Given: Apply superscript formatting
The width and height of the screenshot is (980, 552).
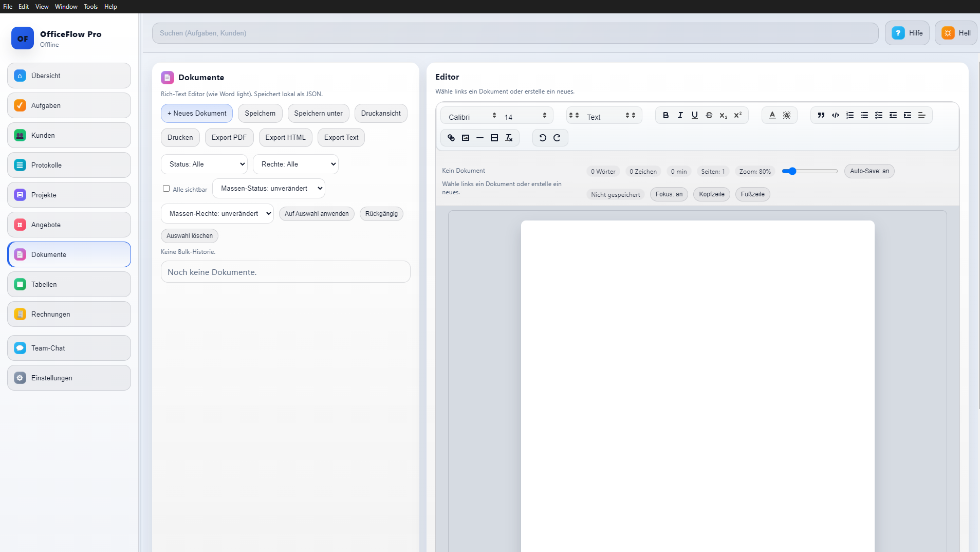Looking at the screenshot, I should click(x=737, y=115).
